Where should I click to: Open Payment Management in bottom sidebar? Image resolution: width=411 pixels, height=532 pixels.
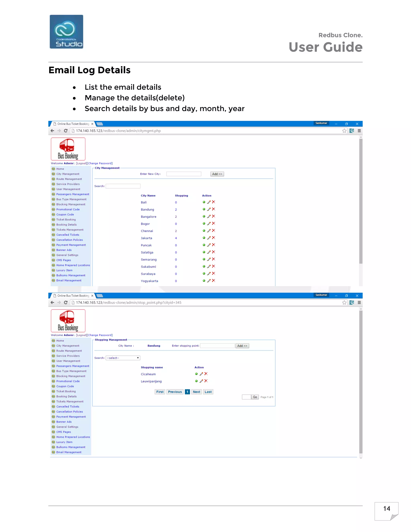click(71, 417)
